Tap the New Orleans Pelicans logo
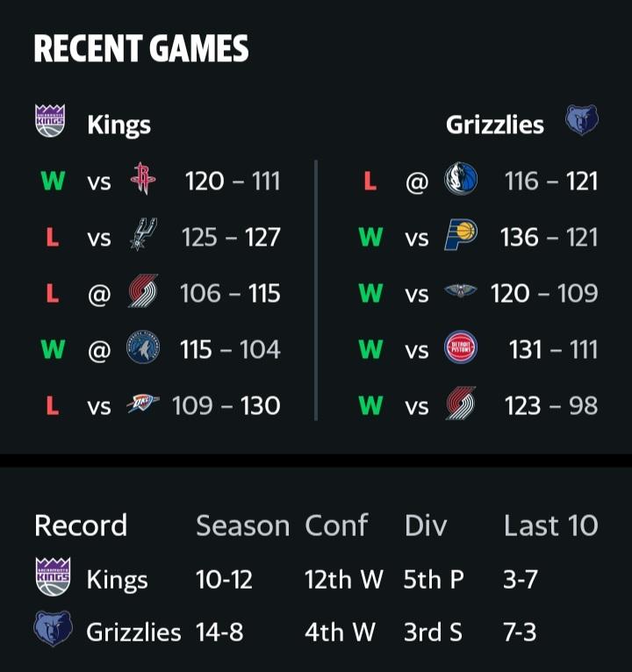The width and height of the screenshot is (632, 672). [x=461, y=291]
